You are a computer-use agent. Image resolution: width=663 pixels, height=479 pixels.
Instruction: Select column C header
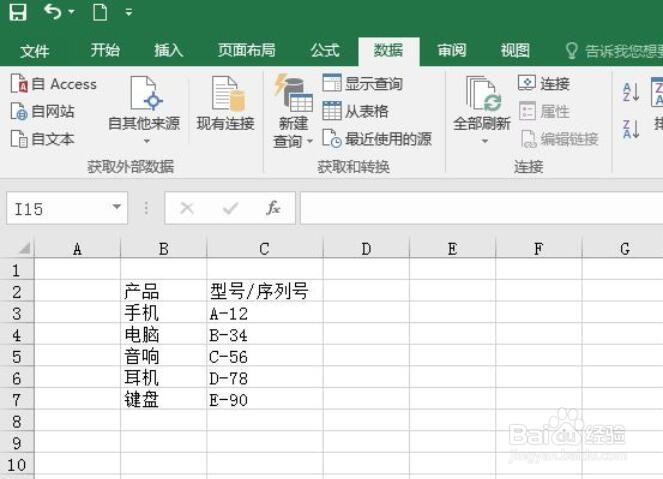265,249
